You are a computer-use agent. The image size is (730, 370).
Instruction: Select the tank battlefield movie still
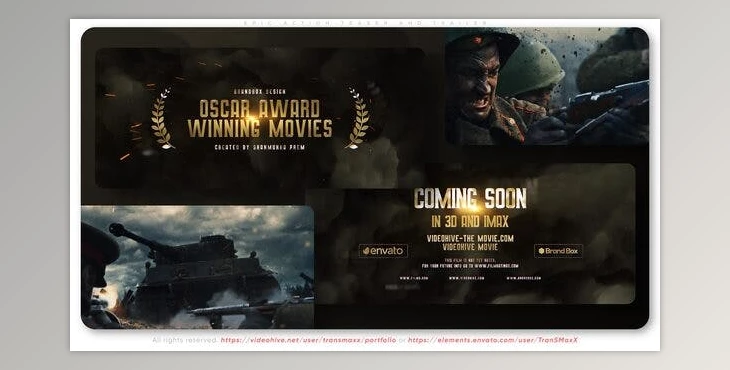point(197,267)
